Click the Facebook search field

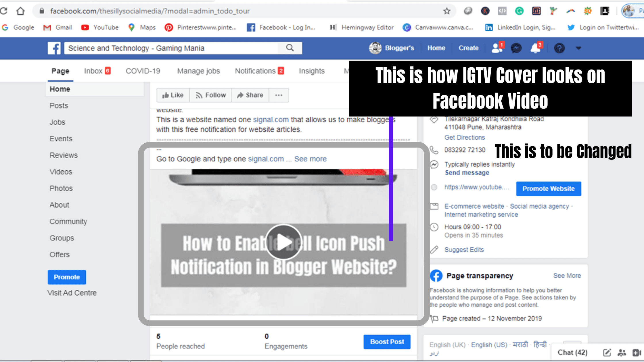(171, 48)
